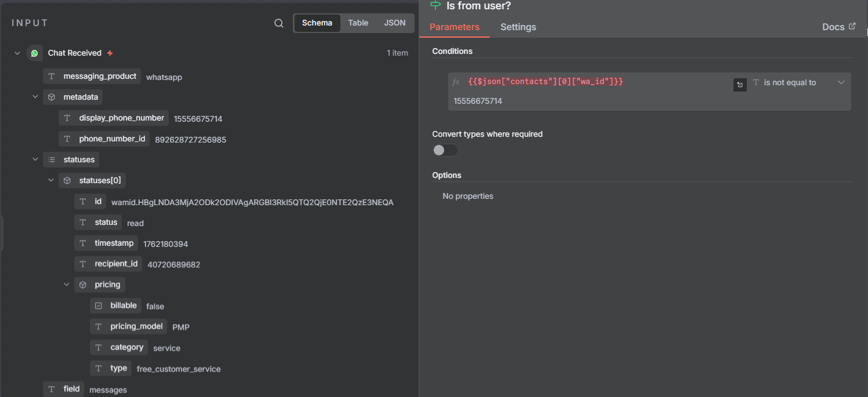The image size is (868, 397).
Task: Click the cube icon next to metadata
Action: [x=52, y=97]
